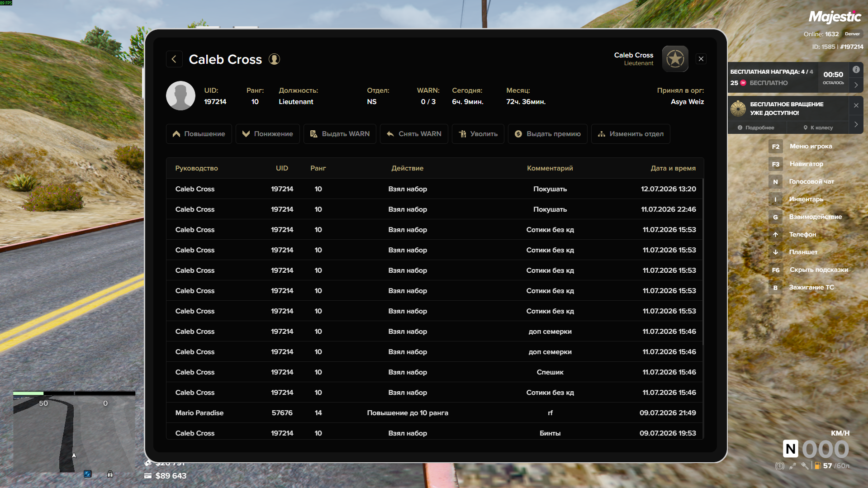Click the Дата и время column header

tap(674, 168)
